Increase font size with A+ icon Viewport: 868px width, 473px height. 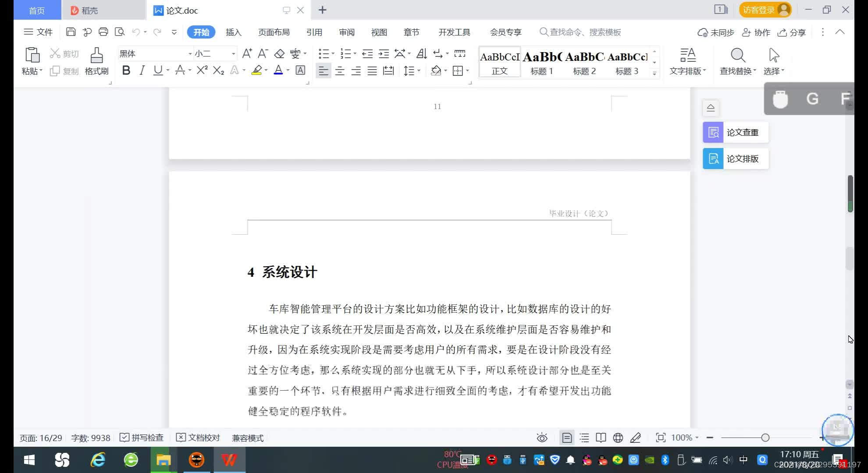(x=247, y=53)
